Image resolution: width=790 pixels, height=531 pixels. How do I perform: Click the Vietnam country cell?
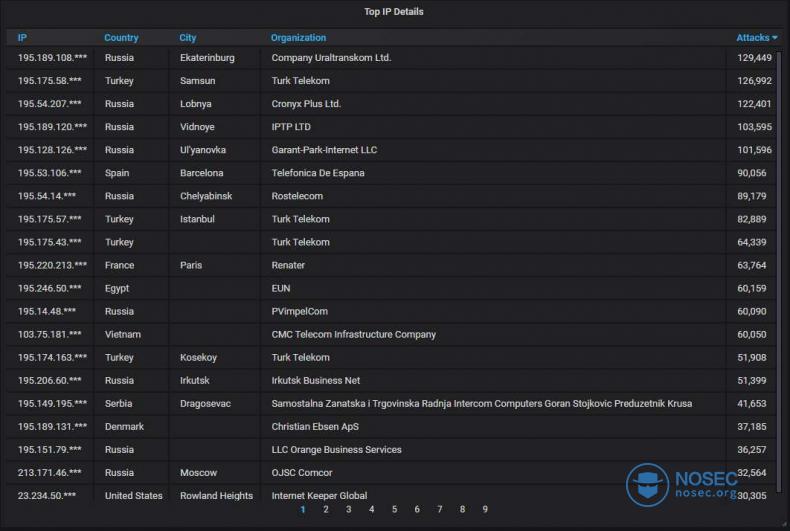(x=123, y=335)
